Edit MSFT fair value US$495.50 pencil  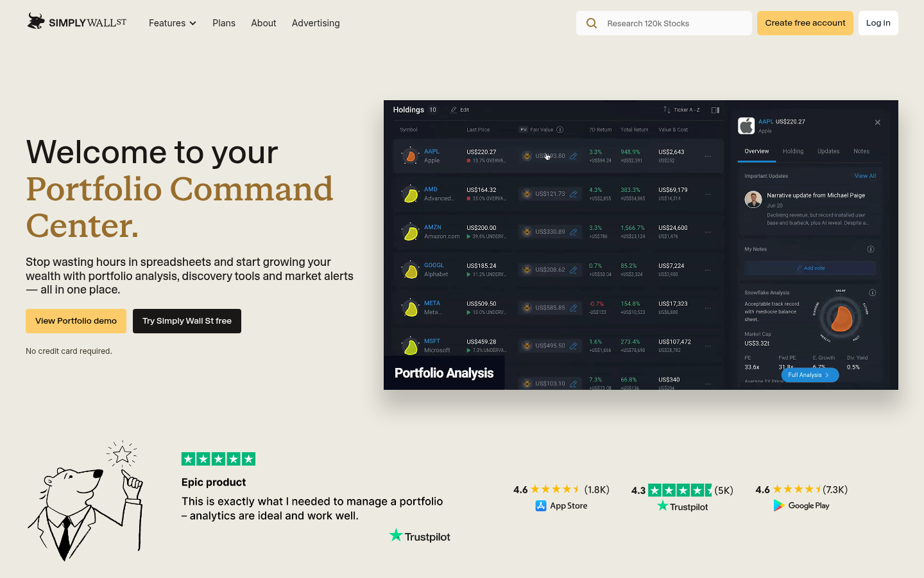click(574, 346)
